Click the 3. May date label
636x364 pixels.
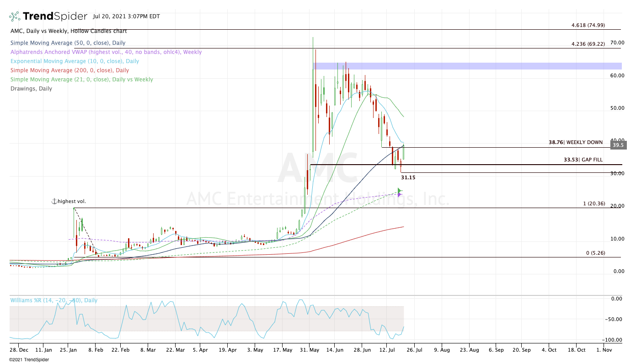[255, 350]
